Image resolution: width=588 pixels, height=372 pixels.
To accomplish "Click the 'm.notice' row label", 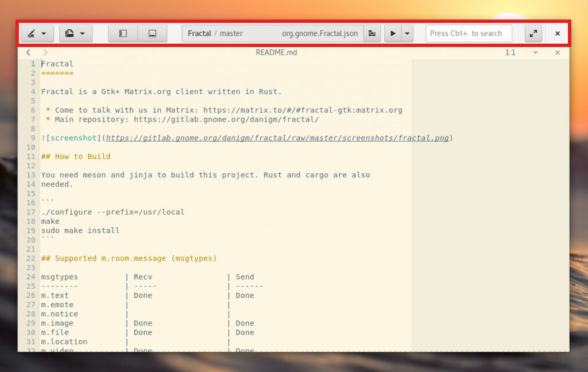I will pos(59,314).
